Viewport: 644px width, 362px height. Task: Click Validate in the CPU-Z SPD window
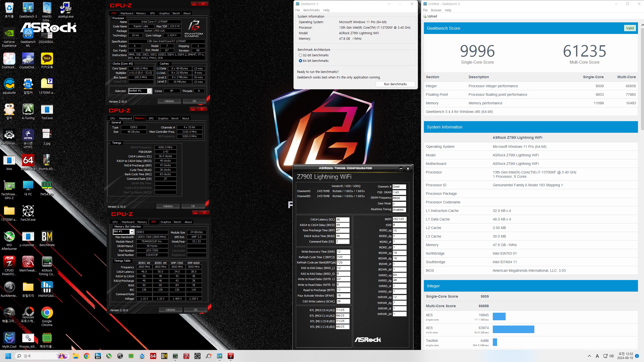(x=170, y=310)
